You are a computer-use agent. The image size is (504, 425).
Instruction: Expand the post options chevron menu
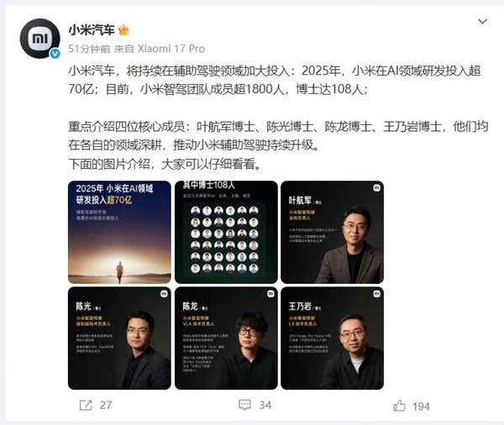482,22
